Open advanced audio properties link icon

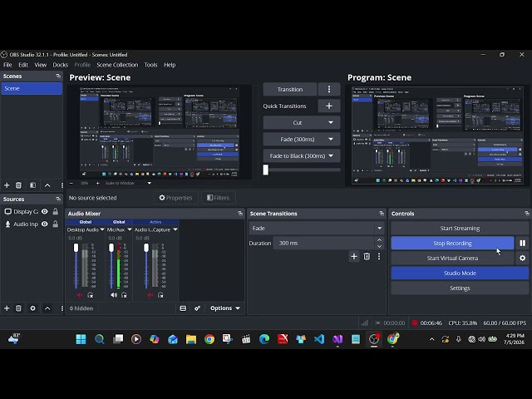[x=198, y=308]
